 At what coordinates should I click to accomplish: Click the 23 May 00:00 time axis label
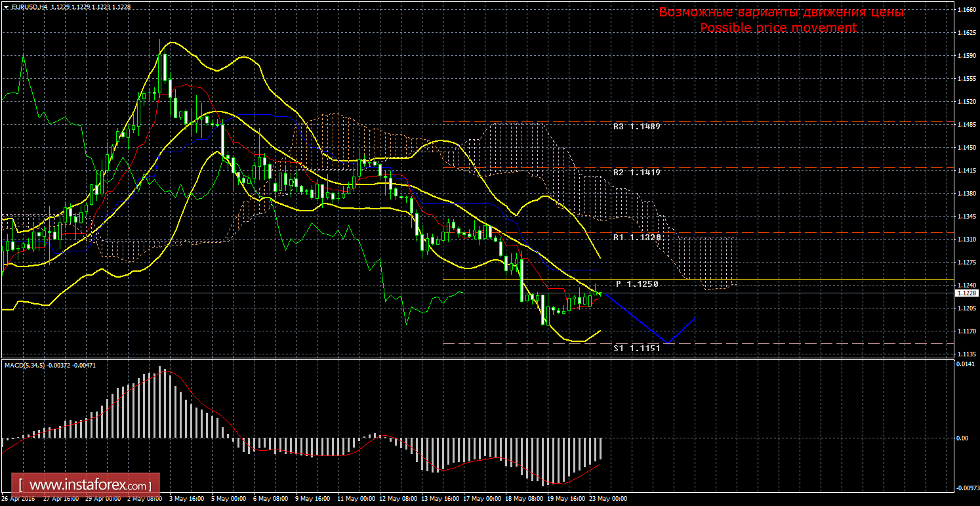[608, 499]
